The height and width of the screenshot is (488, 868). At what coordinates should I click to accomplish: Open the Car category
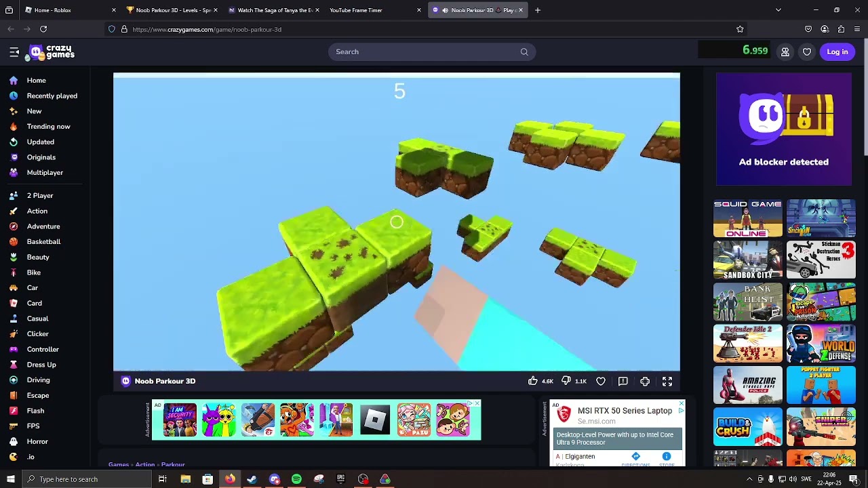click(x=33, y=287)
